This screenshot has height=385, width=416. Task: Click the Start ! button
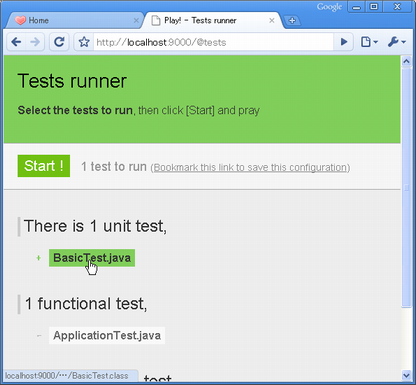tap(44, 166)
